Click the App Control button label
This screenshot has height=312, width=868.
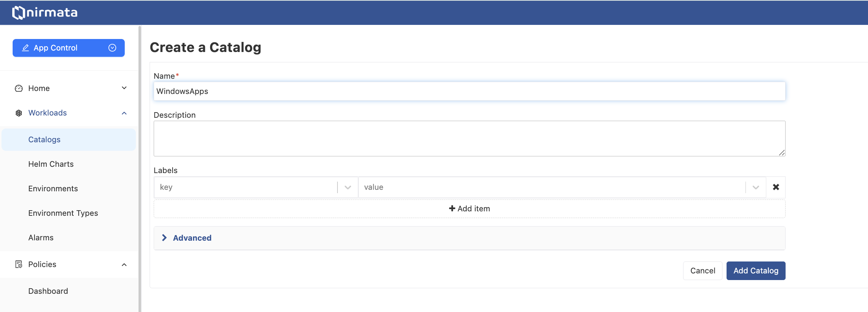56,48
